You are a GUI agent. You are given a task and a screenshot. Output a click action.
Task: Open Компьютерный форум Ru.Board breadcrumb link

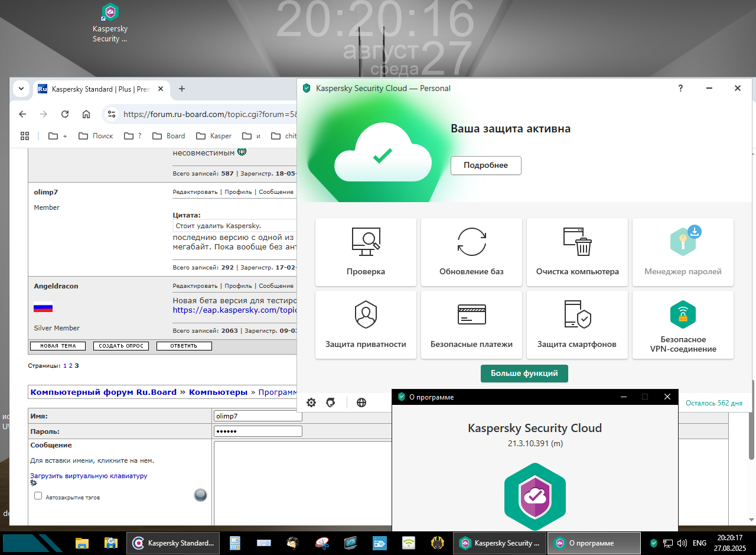103,392
